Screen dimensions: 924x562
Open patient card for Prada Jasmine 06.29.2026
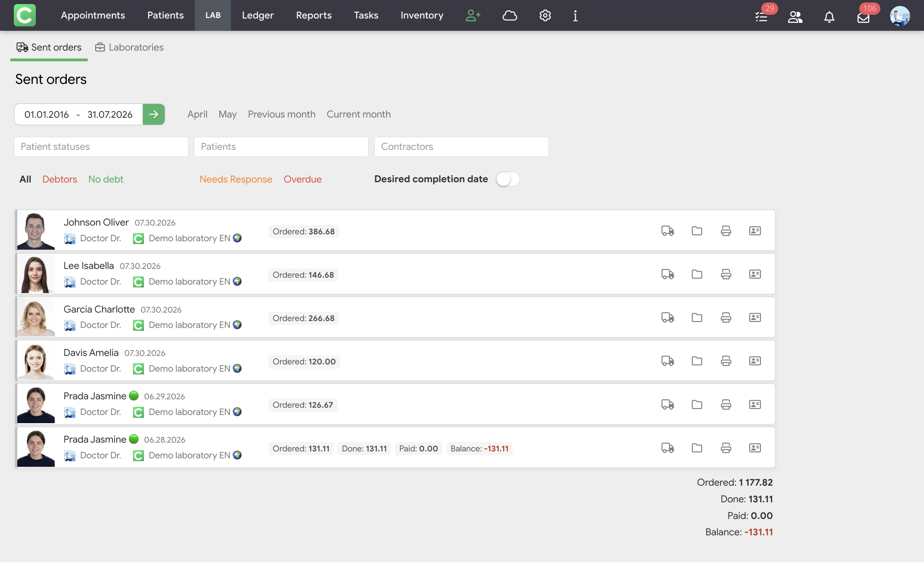tap(755, 404)
